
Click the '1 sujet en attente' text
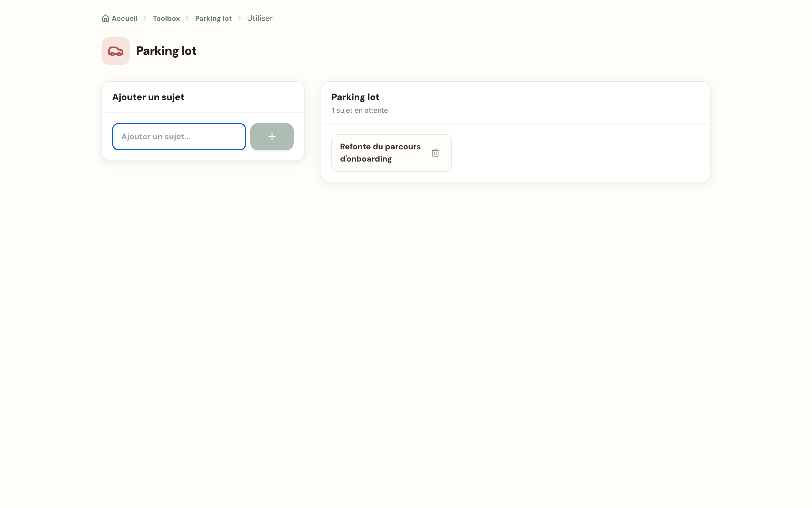pos(359,110)
